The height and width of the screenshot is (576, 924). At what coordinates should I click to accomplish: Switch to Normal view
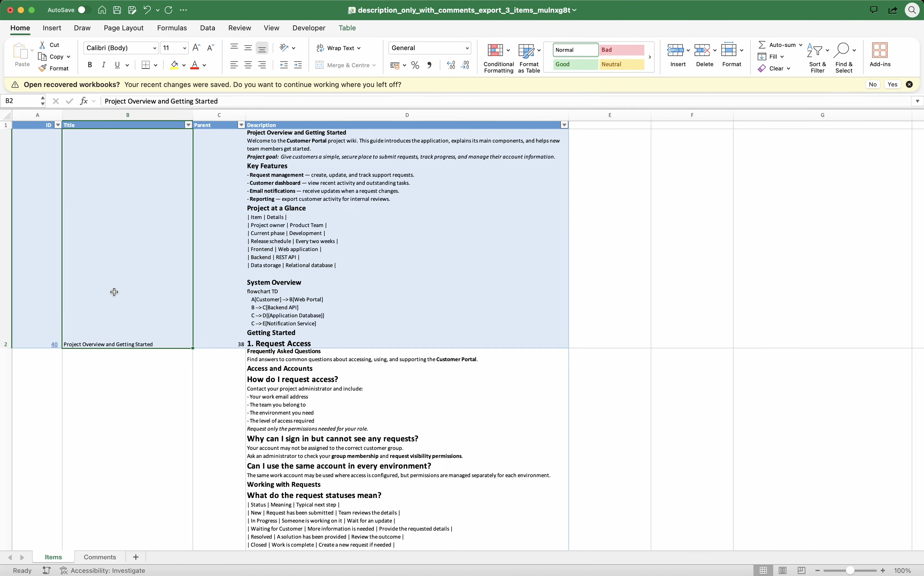[763, 570]
